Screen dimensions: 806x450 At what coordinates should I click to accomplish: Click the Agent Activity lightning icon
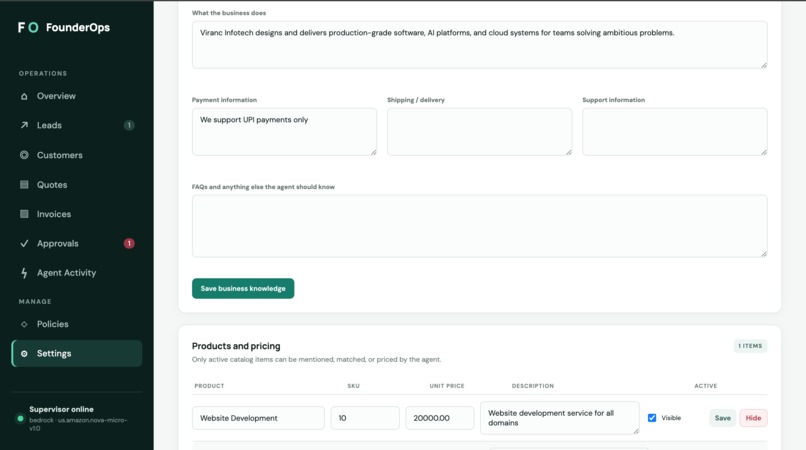(x=24, y=273)
